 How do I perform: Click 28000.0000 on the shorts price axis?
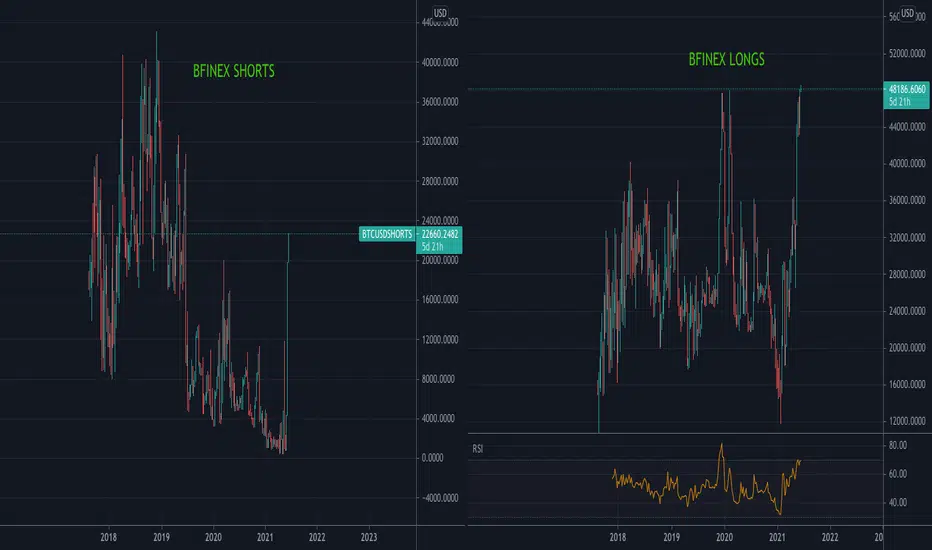click(440, 181)
